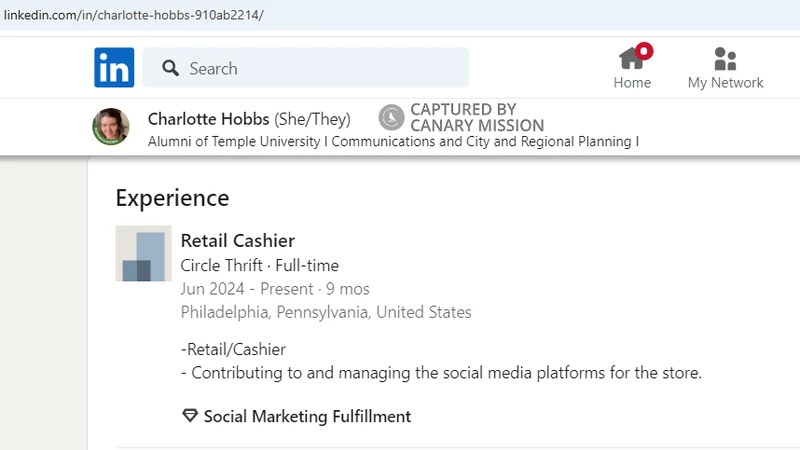This screenshot has width=800, height=450.
Task: Select the Home navigation label
Action: (632, 83)
